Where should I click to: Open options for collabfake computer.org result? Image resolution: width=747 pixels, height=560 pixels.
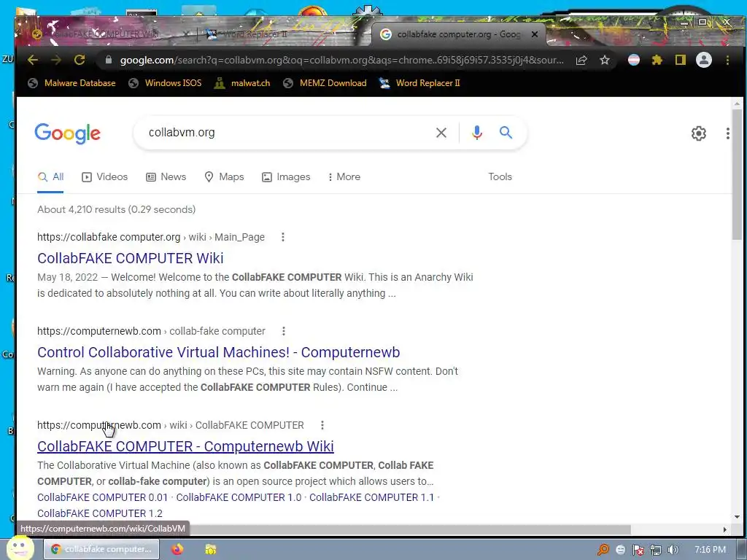pos(283,237)
